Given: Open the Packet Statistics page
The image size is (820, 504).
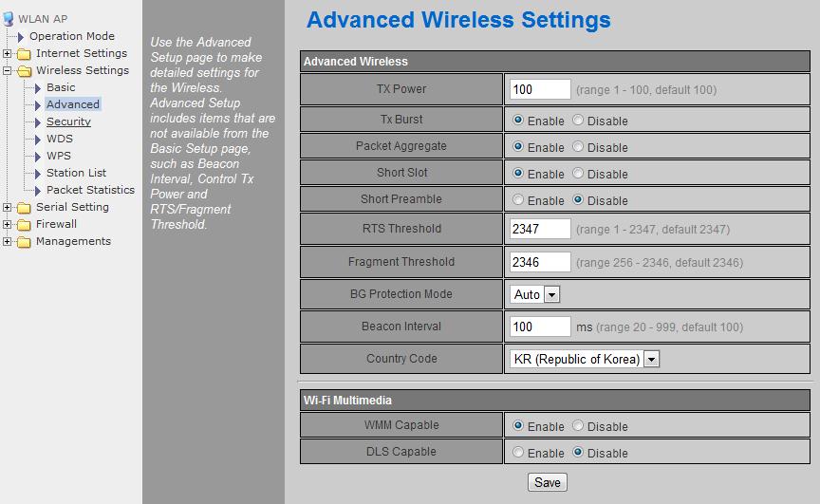Looking at the screenshot, I should point(90,190).
